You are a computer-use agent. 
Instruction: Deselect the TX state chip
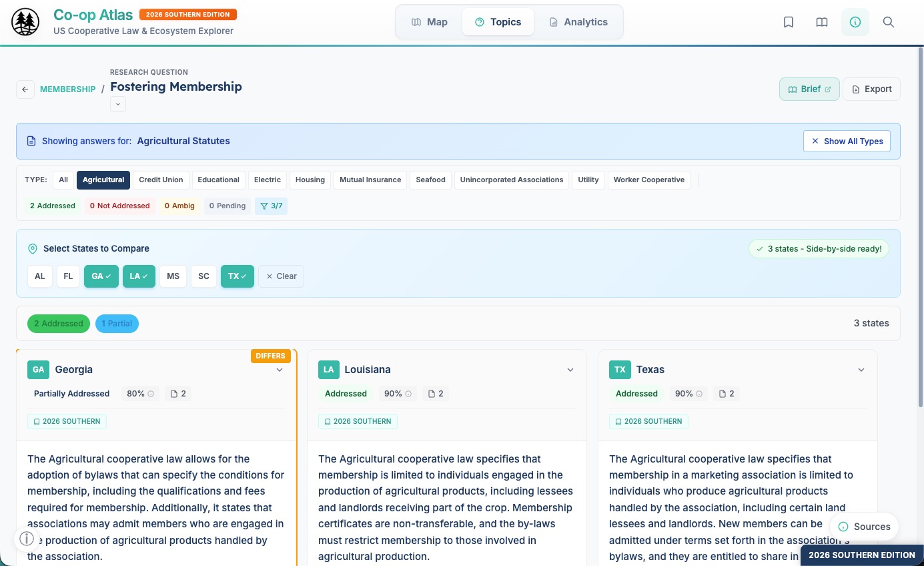(x=238, y=276)
